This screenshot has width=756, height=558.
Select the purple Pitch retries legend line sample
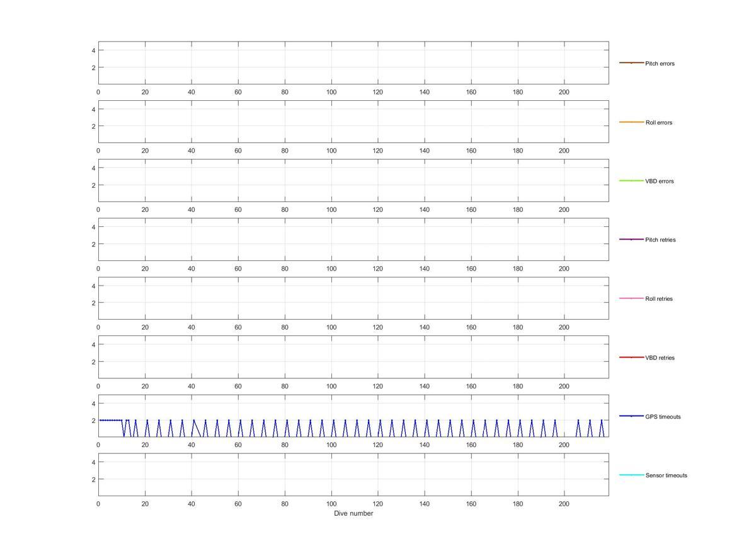(x=631, y=239)
